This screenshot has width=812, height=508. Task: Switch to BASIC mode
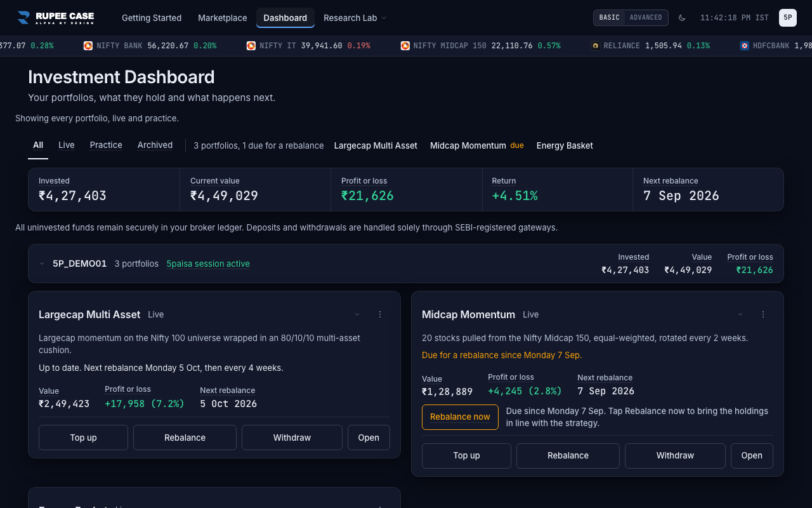pyautogui.click(x=610, y=18)
